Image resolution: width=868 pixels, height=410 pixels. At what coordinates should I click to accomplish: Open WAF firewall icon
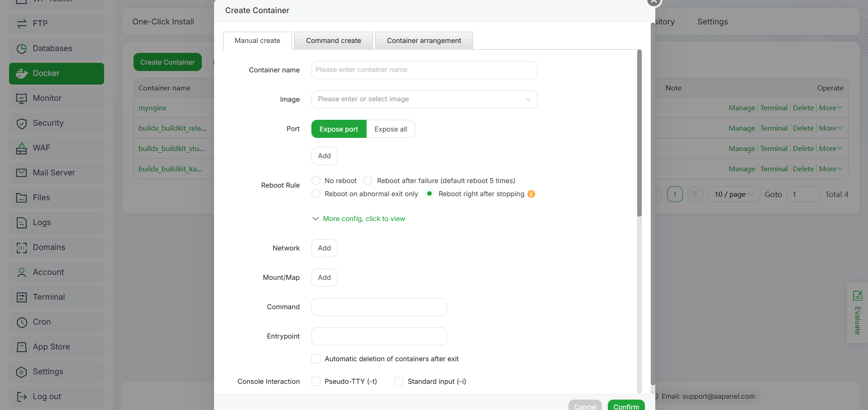click(x=22, y=148)
